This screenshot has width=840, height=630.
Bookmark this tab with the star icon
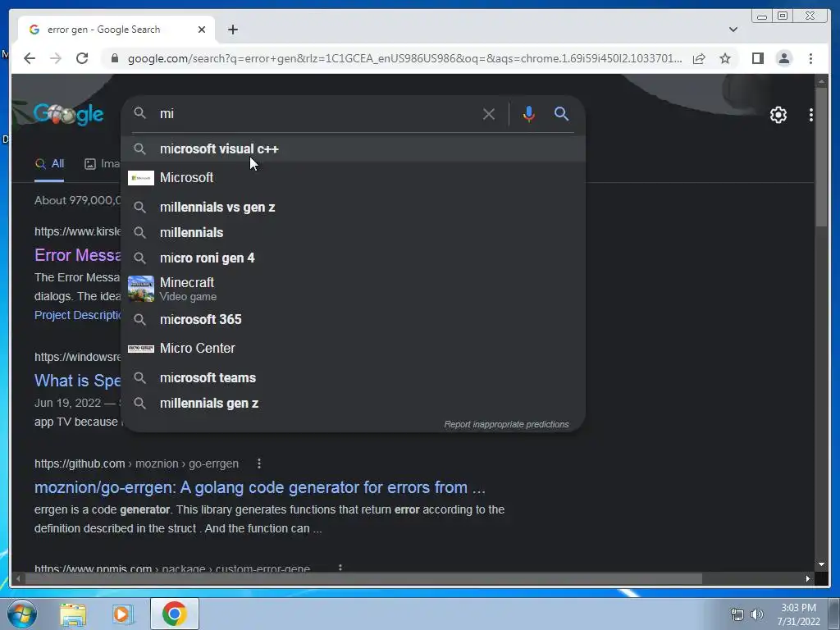[x=725, y=58]
